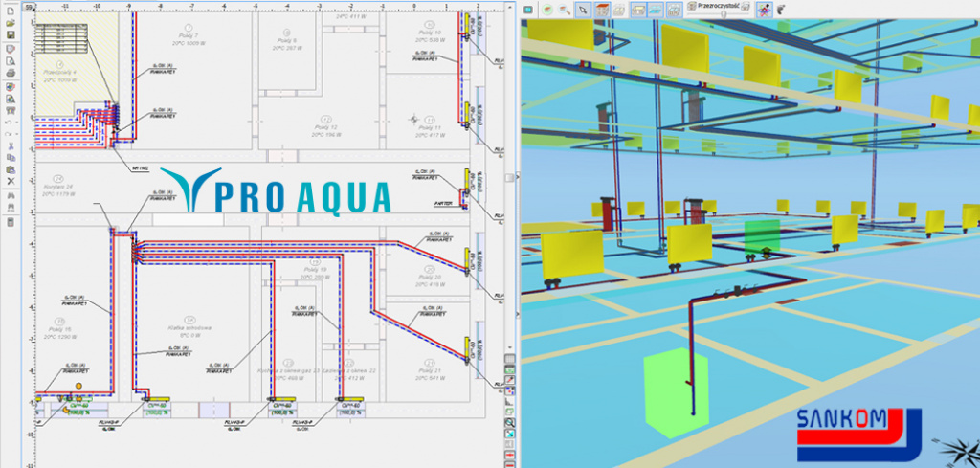Adjust the Przezroczystość transparency slider
Screen dimensions: 980x468
pos(723,13)
